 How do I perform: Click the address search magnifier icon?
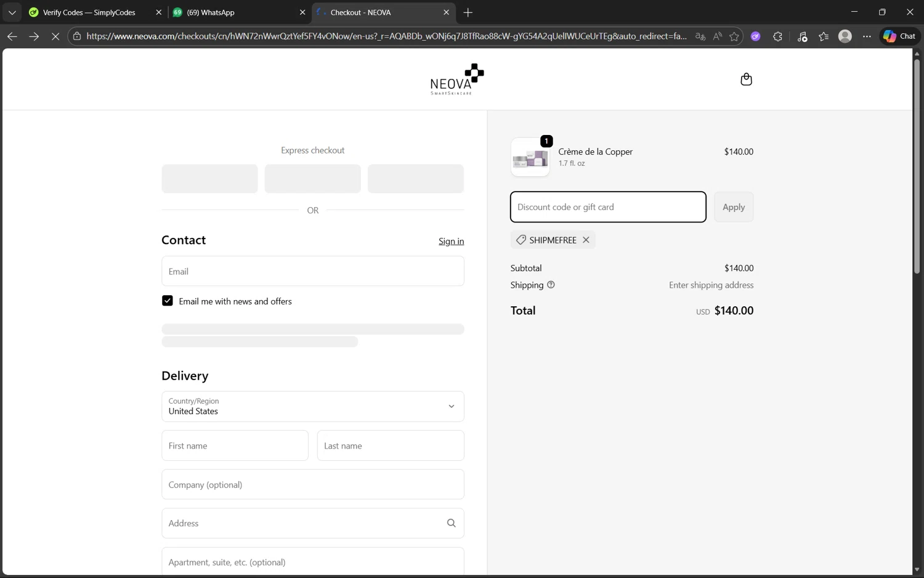451,523
